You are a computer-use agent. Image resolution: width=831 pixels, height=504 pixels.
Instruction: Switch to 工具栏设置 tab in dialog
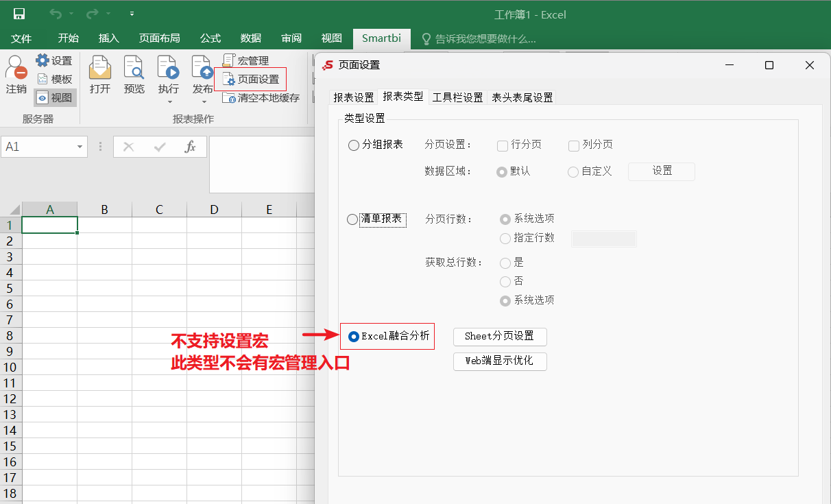tap(457, 97)
